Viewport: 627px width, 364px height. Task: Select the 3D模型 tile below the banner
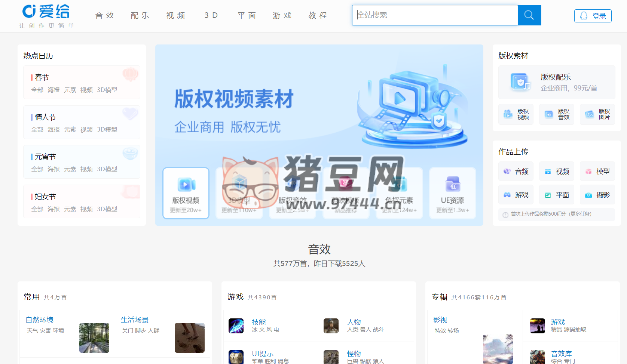point(239,193)
